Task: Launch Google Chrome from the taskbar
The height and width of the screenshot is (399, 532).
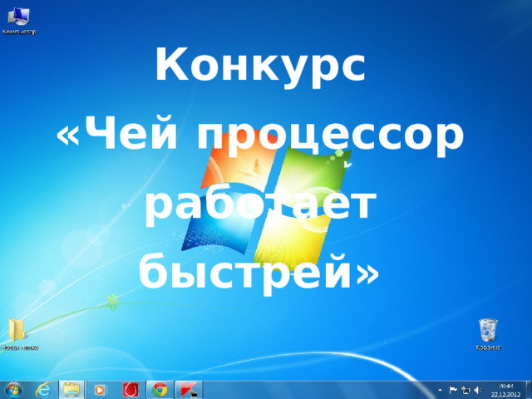Action: [x=160, y=390]
